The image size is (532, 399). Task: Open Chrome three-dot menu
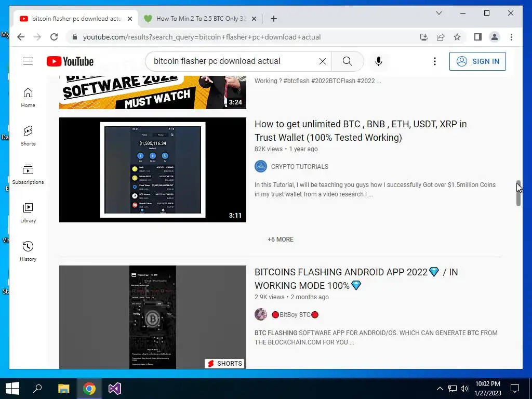click(511, 37)
